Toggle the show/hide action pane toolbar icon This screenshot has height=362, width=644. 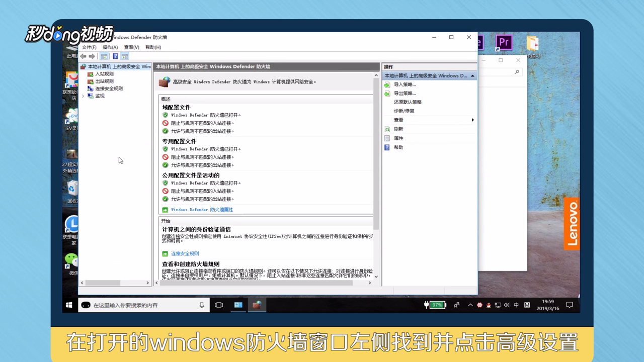(124, 56)
